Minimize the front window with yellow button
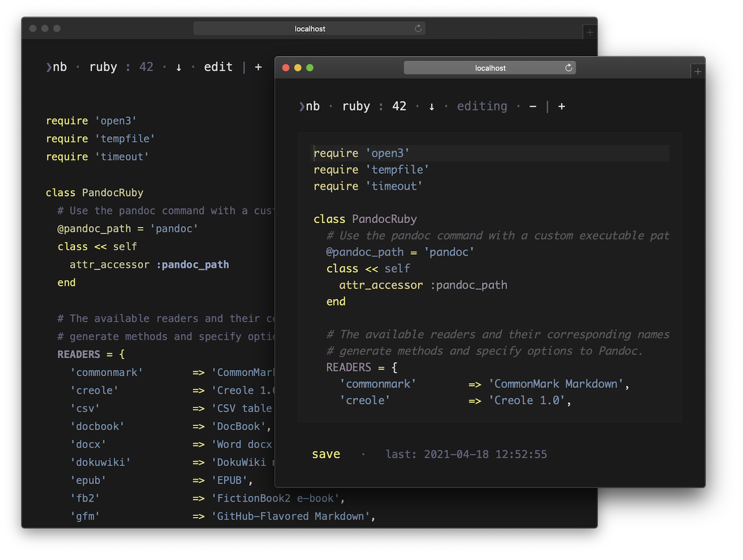This screenshot has height=560, width=743. [x=298, y=68]
